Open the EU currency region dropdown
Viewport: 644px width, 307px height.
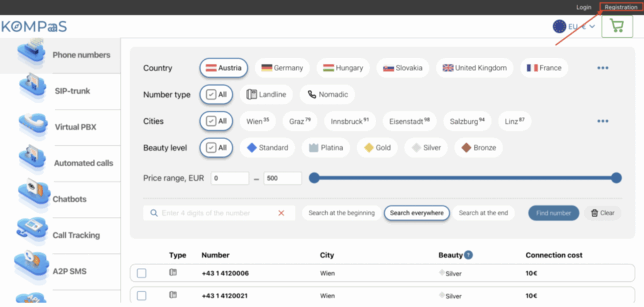point(574,27)
